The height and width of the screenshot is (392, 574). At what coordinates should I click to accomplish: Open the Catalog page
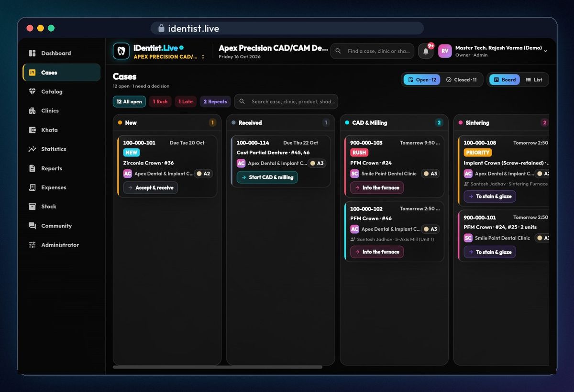click(61, 91)
